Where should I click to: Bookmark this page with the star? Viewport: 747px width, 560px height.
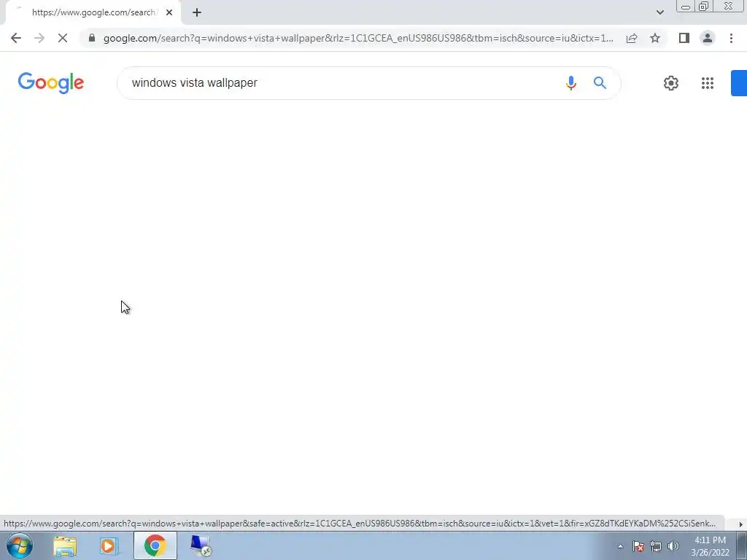[x=655, y=38]
